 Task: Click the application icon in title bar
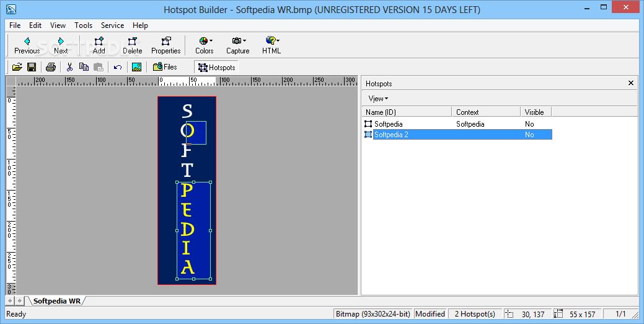coord(11,9)
